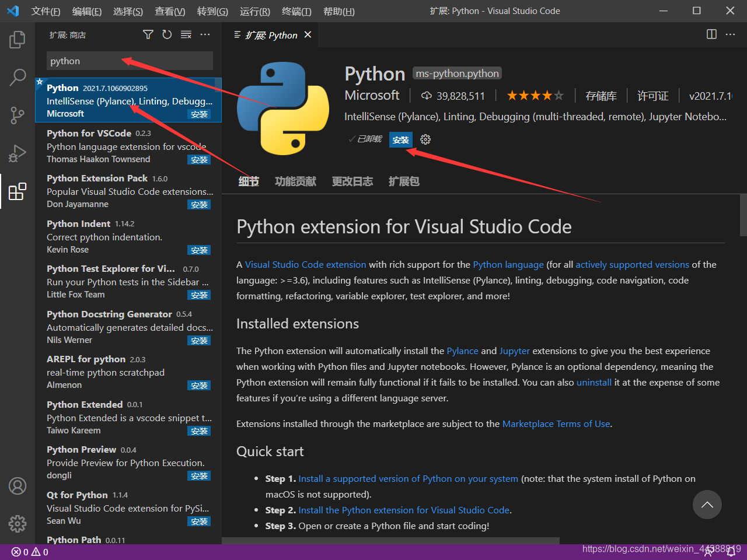747x560 pixels.
Task: Open the Explorer view in activity bar
Action: [x=18, y=40]
